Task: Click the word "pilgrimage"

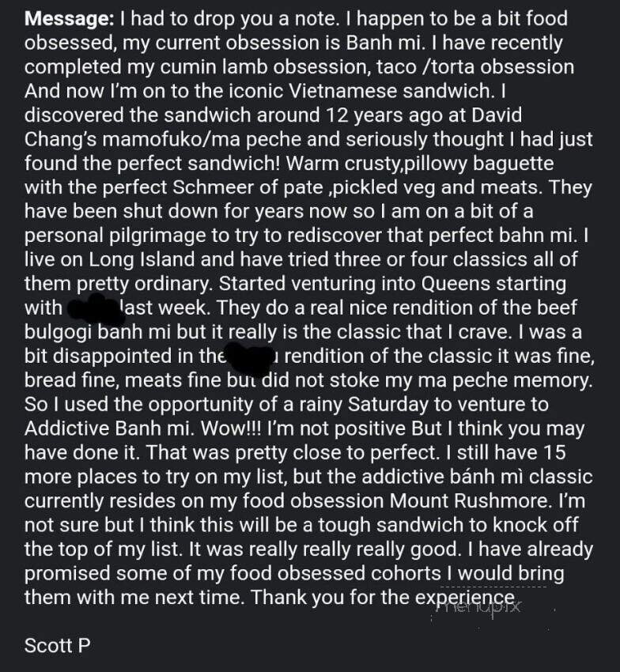Action: pos(143,235)
